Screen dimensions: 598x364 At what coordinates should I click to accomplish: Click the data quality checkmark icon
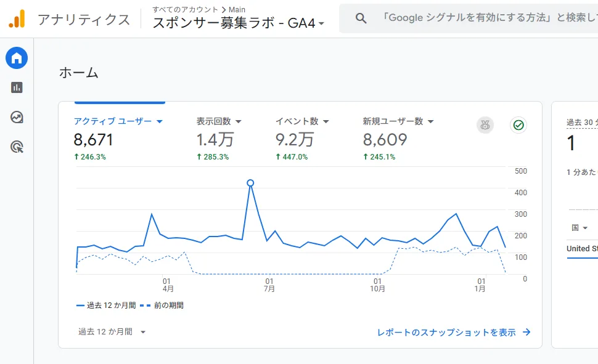[518, 125]
